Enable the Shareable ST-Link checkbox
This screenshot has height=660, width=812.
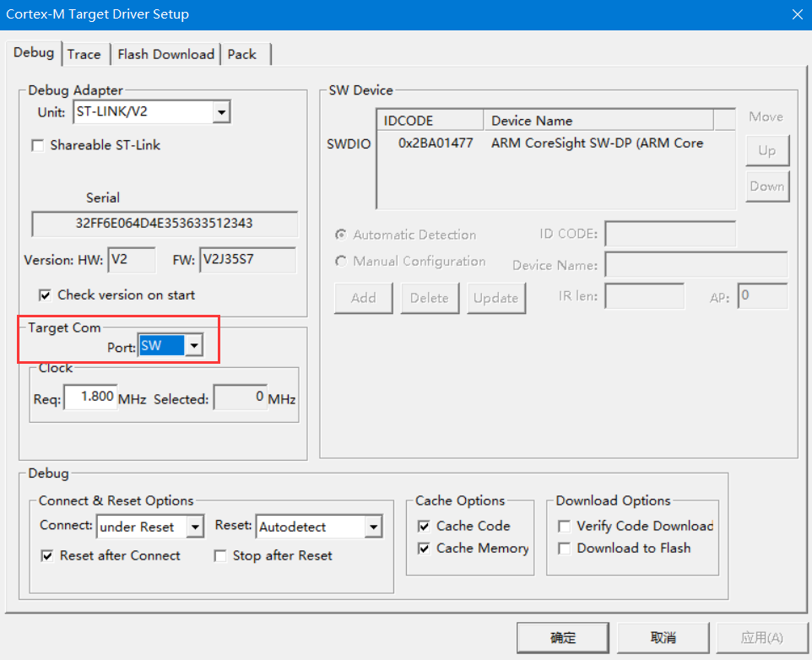click(38, 145)
